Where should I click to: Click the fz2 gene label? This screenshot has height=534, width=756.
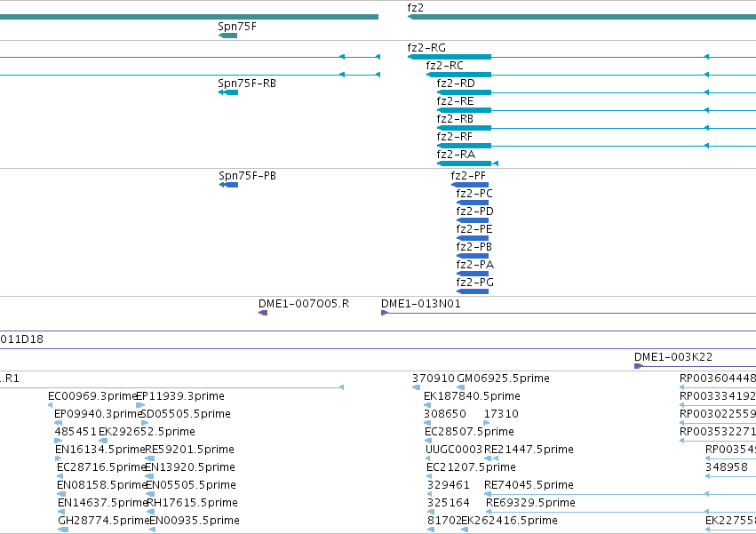[415, 8]
